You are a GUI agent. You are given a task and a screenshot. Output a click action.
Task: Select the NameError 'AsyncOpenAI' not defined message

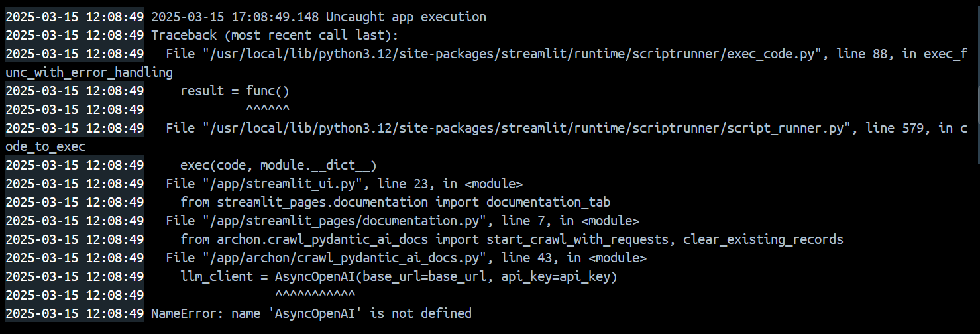pos(311,313)
